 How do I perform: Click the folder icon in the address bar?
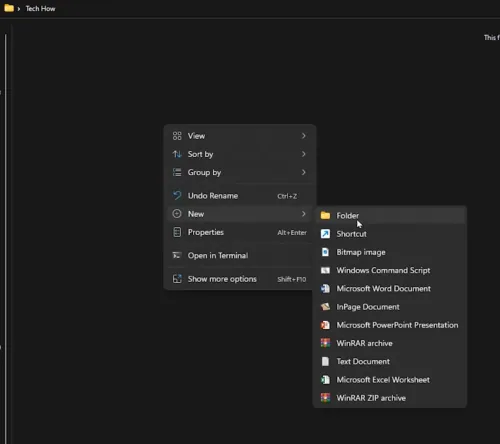point(9,8)
